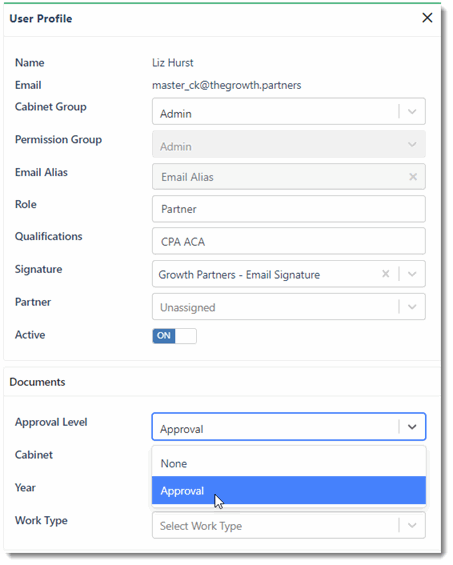The image size is (453, 565).
Task: Expand the Signature dropdown chevron
Action: (412, 274)
